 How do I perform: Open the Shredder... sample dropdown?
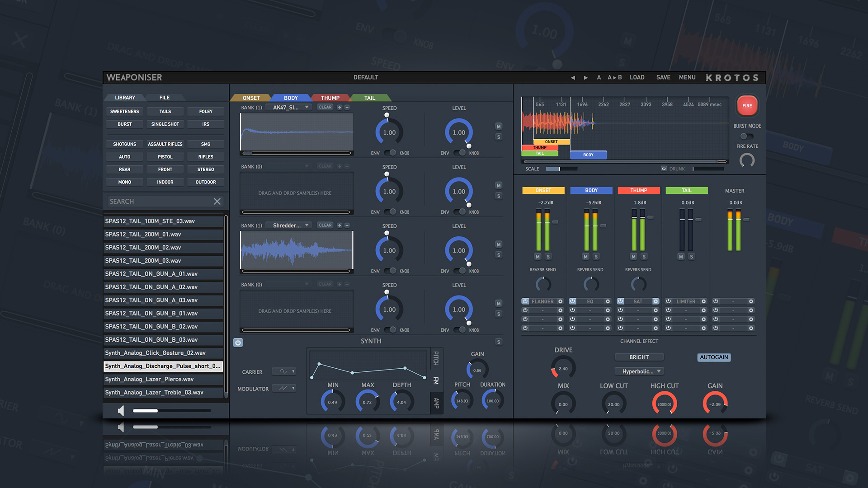288,225
